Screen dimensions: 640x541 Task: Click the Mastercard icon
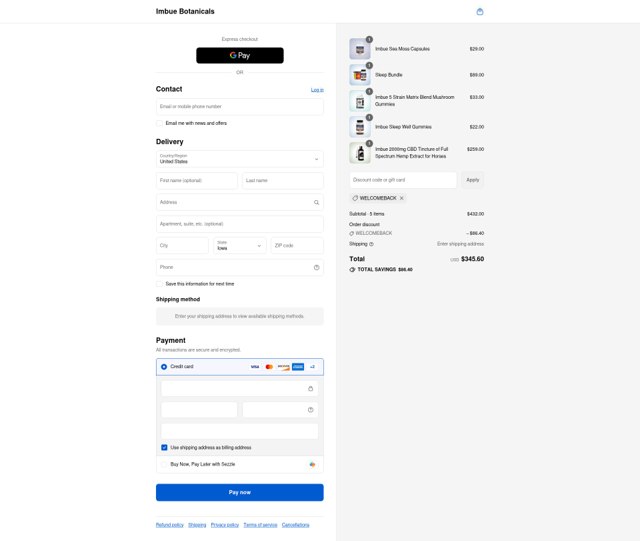click(269, 367)
